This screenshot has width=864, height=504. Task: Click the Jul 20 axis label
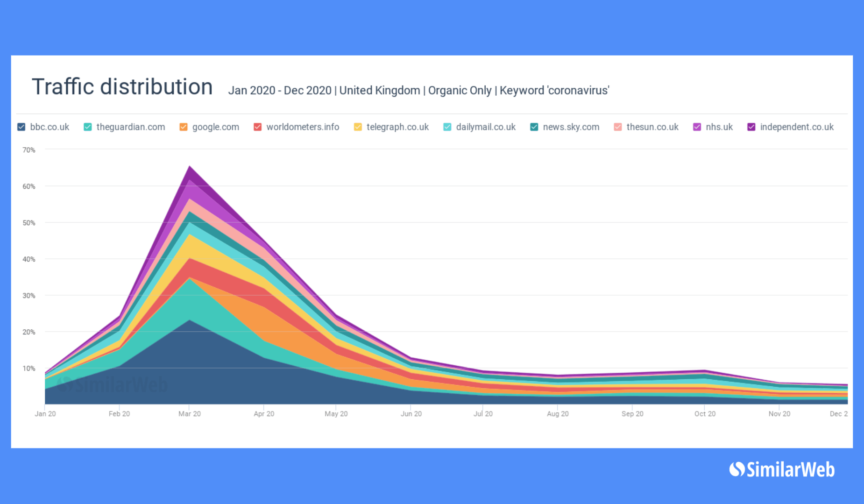coord(483,414)
